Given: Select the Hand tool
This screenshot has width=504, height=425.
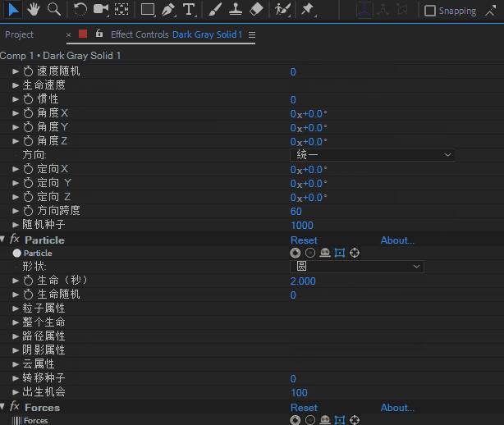Looking at the screenshot, I should (x=33, y=9).
